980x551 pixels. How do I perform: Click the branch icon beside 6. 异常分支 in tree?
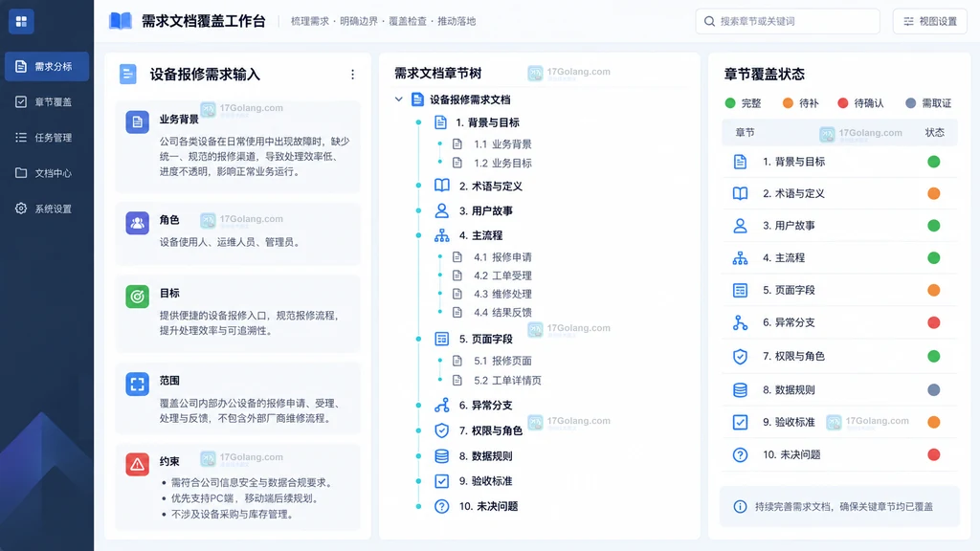click(x=442, y=405)
